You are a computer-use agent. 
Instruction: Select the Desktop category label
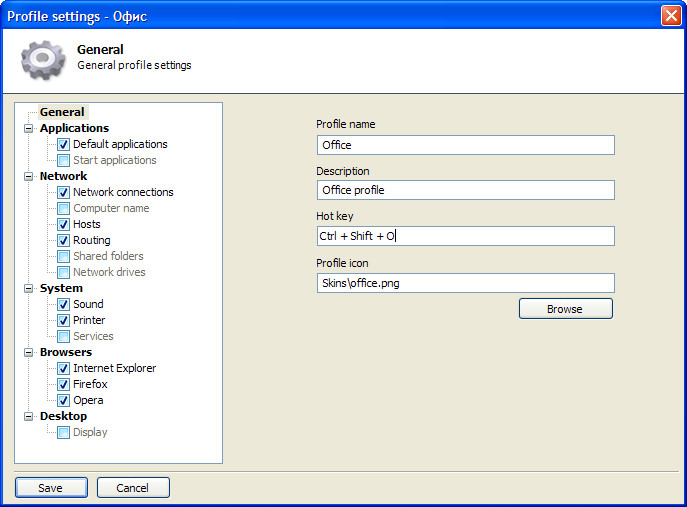[x=64, y=416]
